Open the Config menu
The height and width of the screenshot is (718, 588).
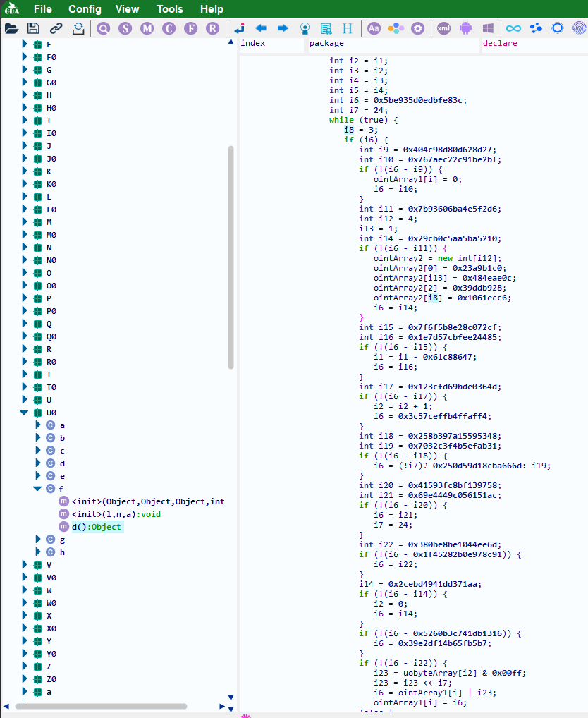(x=85, y=9)
